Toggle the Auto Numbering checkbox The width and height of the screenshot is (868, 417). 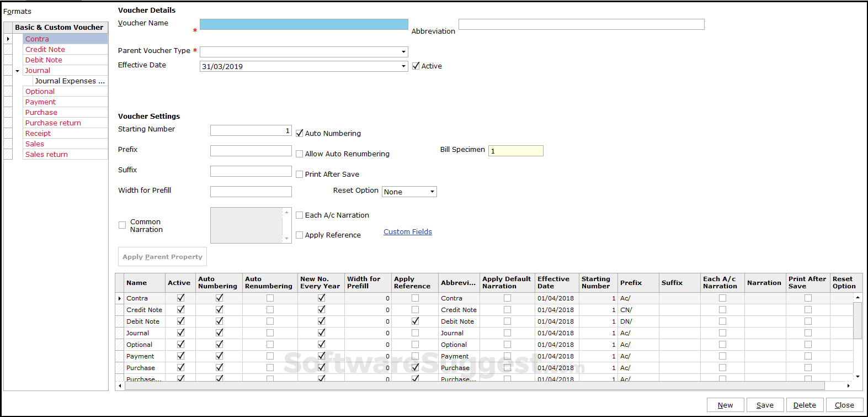point(300,133)
